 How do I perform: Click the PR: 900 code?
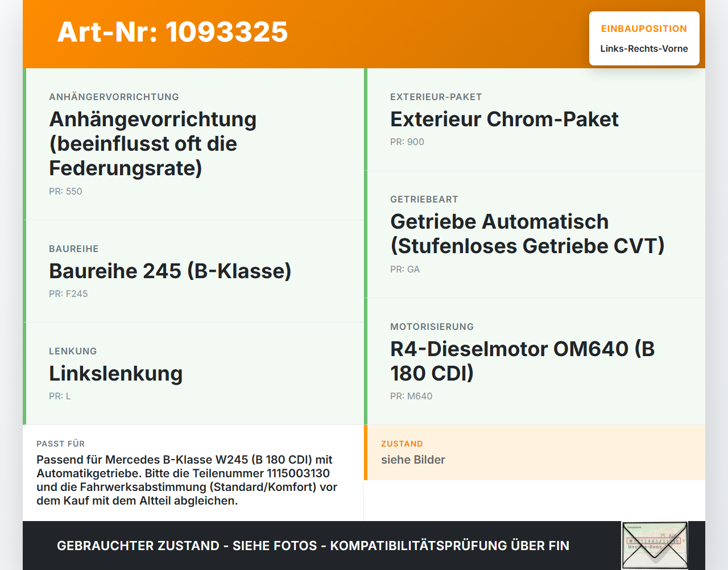pos(407,142)
